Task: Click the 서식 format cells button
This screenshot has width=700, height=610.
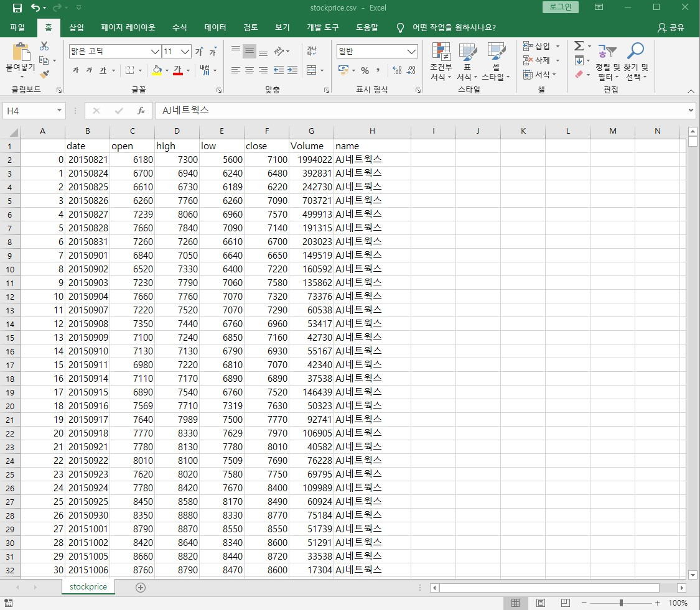Action: 539,74
